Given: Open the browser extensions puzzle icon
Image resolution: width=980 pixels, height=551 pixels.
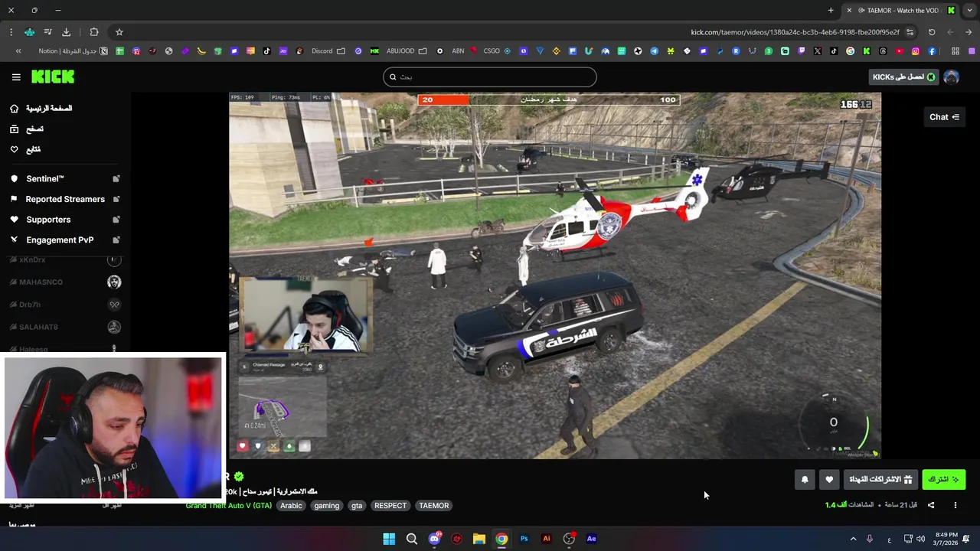Looking at the screenshot, I should click(94, 32).
